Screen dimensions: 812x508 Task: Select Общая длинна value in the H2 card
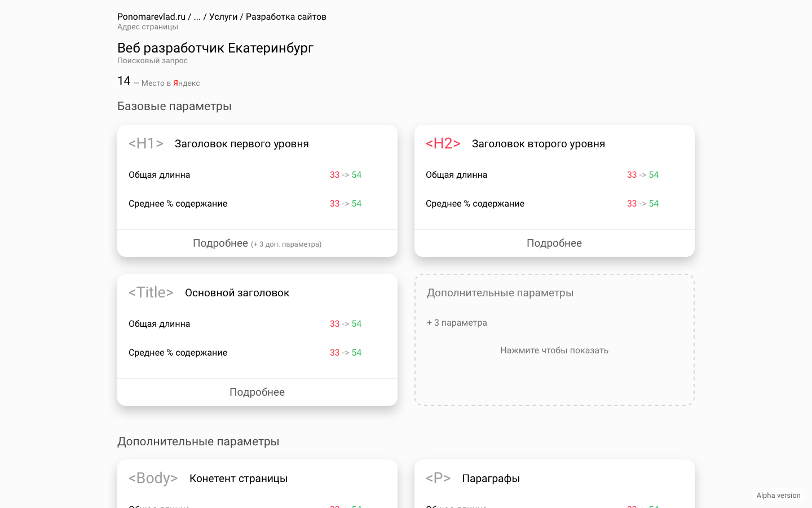click(642, 175)
